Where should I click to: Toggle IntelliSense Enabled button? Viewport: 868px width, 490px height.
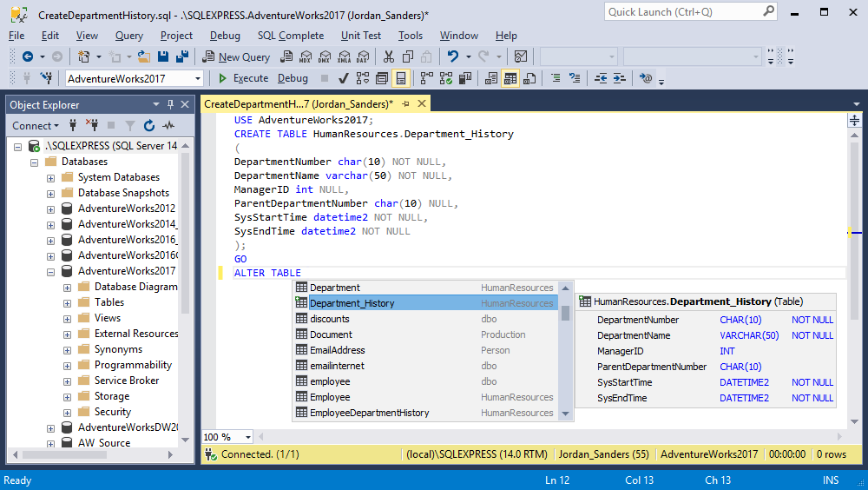(x=401, y=78)
